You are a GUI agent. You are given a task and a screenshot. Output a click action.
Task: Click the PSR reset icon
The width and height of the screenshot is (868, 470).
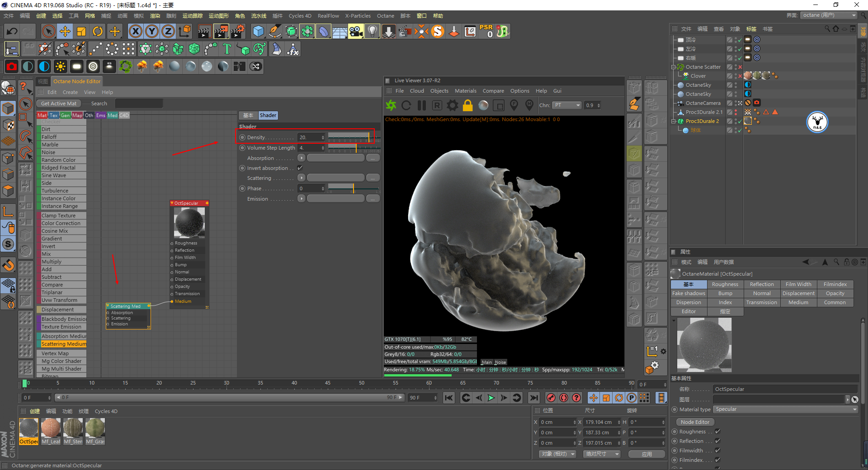(486, 31)
